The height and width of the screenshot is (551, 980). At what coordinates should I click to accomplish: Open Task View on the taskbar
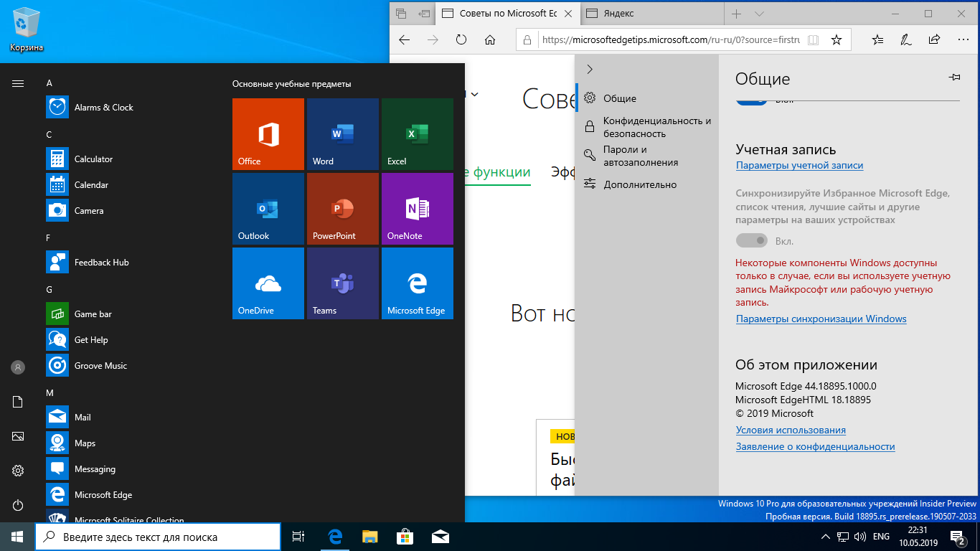coord(298,537)
